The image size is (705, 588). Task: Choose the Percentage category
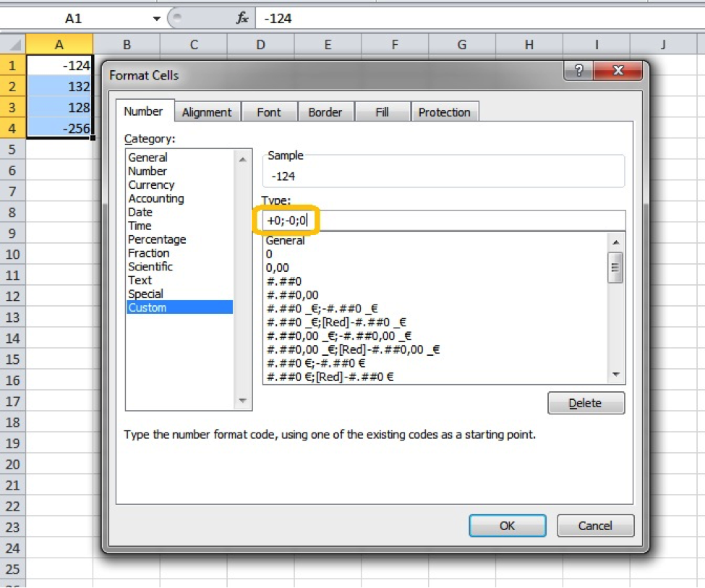pos(157,239)
